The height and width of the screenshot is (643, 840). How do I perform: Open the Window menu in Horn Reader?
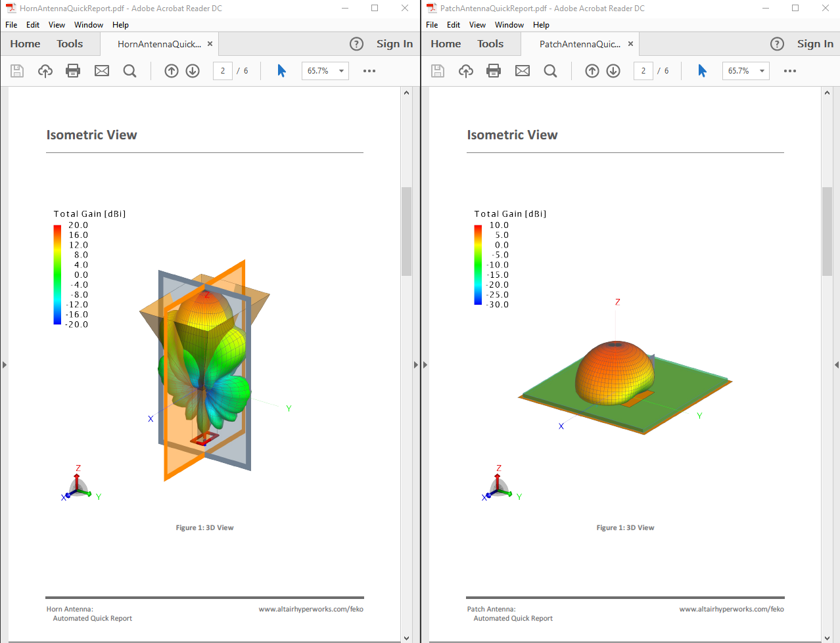click(x=89, y=25)
